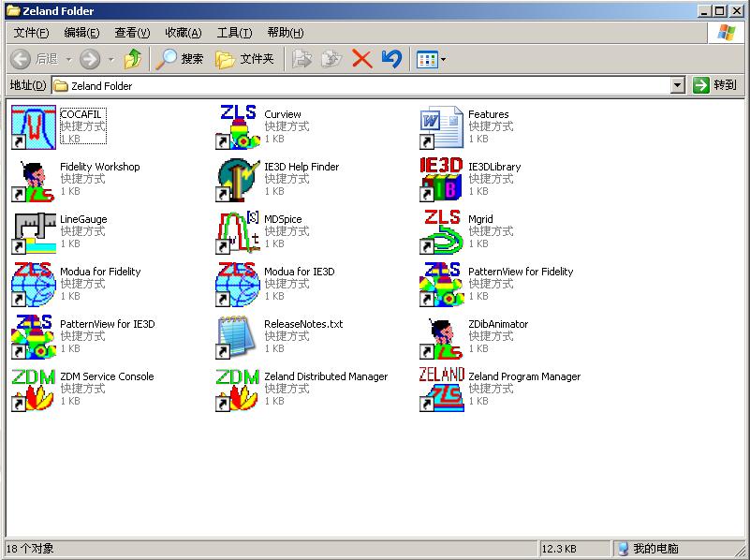Viewport: 750px width, 560px height.
Task: Click the Mgrid name label
Action: [x=480, y=219]
